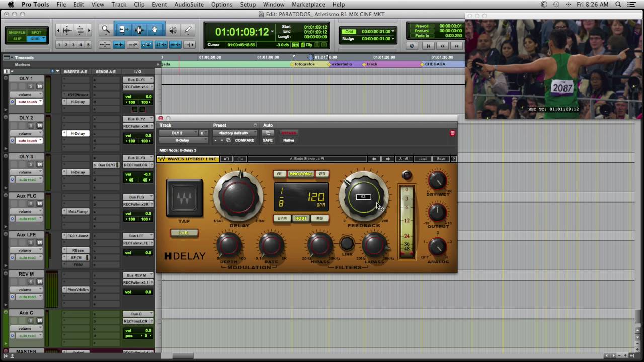Mute the DLY 1 track

click(x=40, y=86)
